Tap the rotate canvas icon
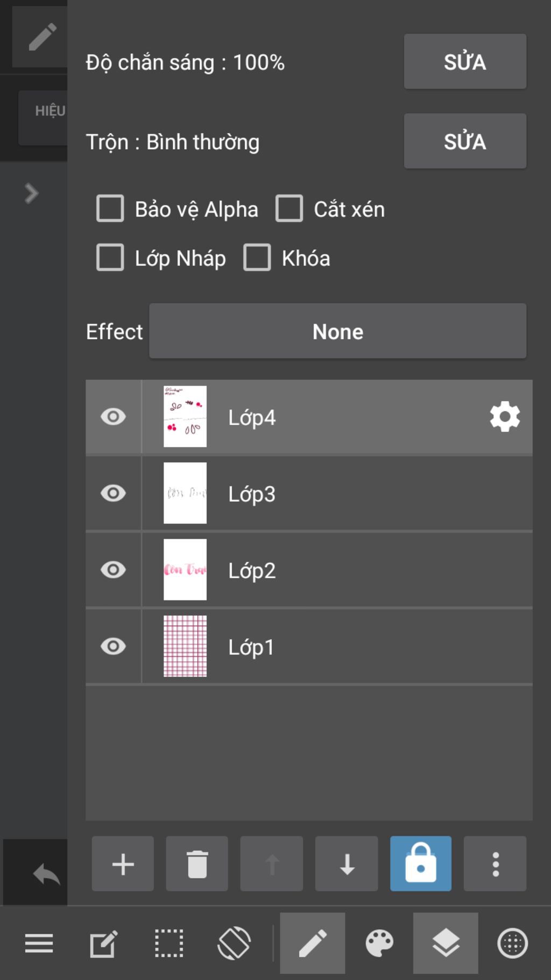 coord(234,943)
